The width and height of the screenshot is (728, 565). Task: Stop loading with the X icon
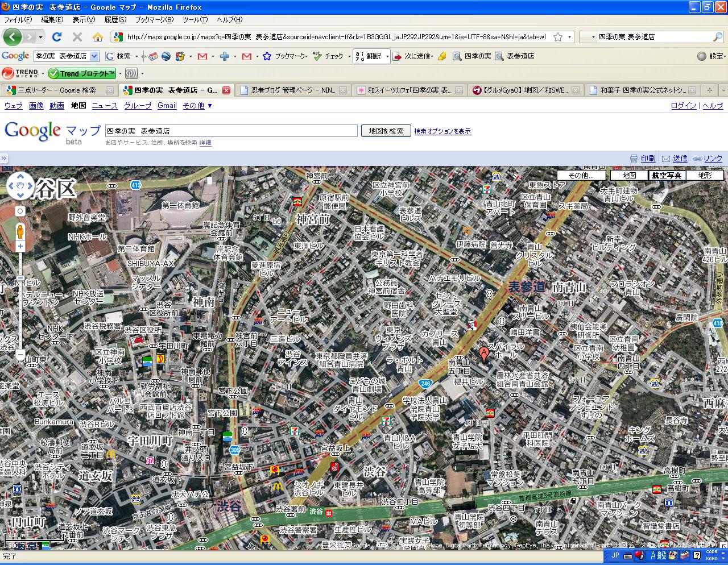click(77, 37)
